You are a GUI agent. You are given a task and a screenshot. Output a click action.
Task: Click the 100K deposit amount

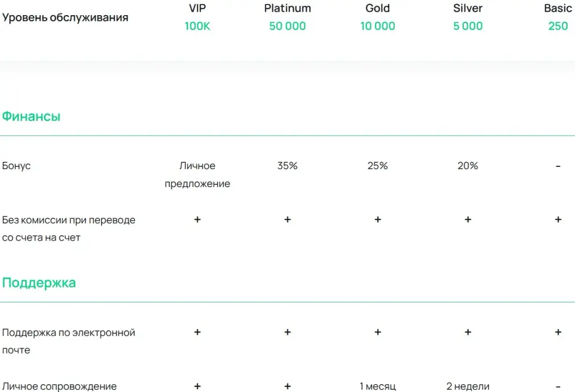(x=197, y=26)
